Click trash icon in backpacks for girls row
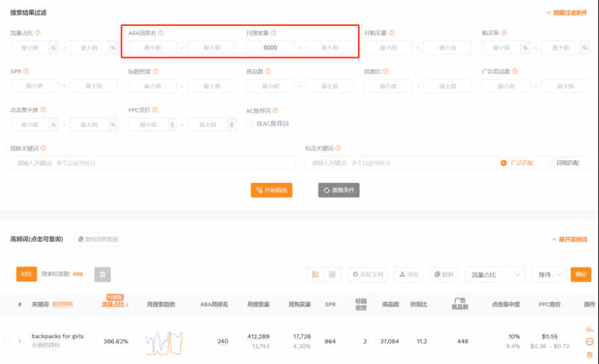Screen dimensions: 599x364 pos(590,355)
